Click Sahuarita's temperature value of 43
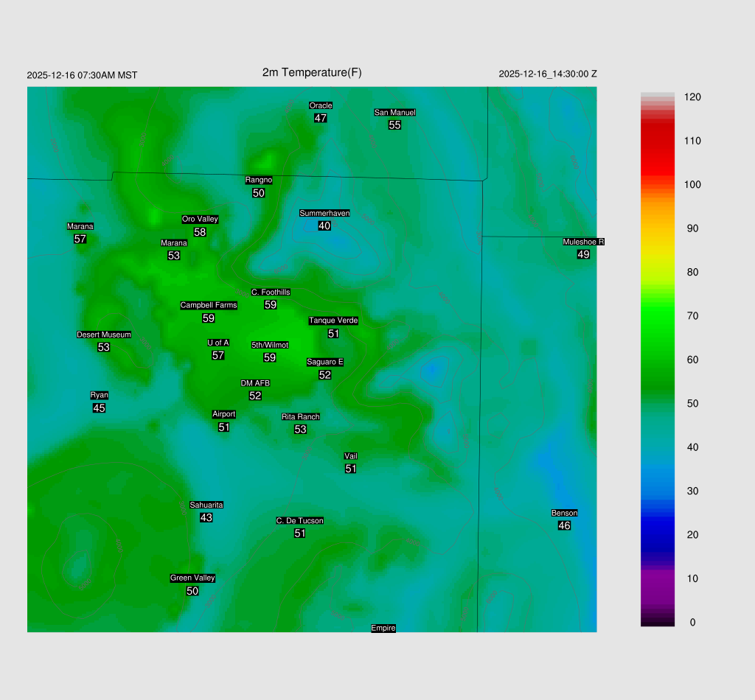 click(x=206, y=518)
